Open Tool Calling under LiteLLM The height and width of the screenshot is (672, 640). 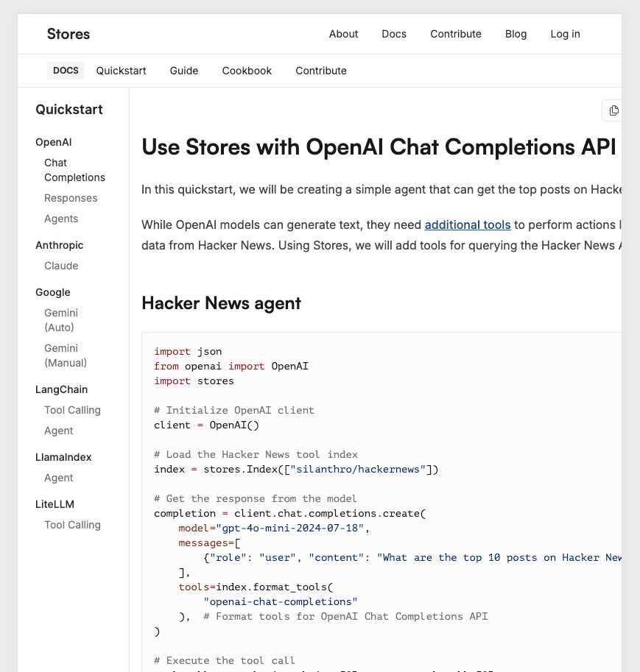tap(72, 525)
